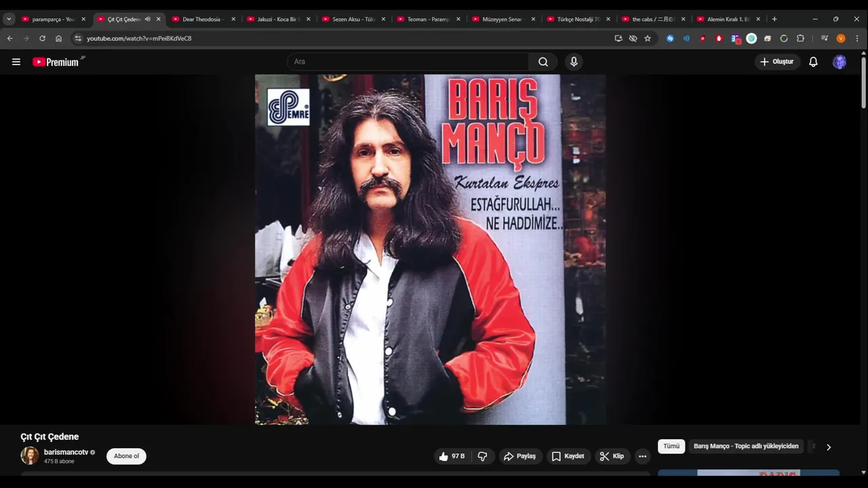Open site information icon in address bar
The width and height of the screenshot is (868, 488).
(x=78, y=39)
